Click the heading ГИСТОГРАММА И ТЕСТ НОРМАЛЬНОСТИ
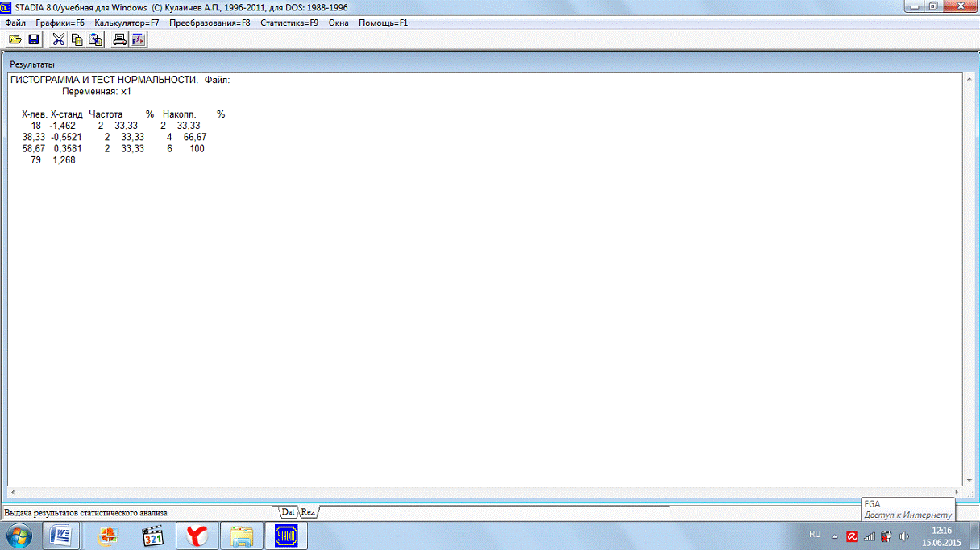 (104, 80)
